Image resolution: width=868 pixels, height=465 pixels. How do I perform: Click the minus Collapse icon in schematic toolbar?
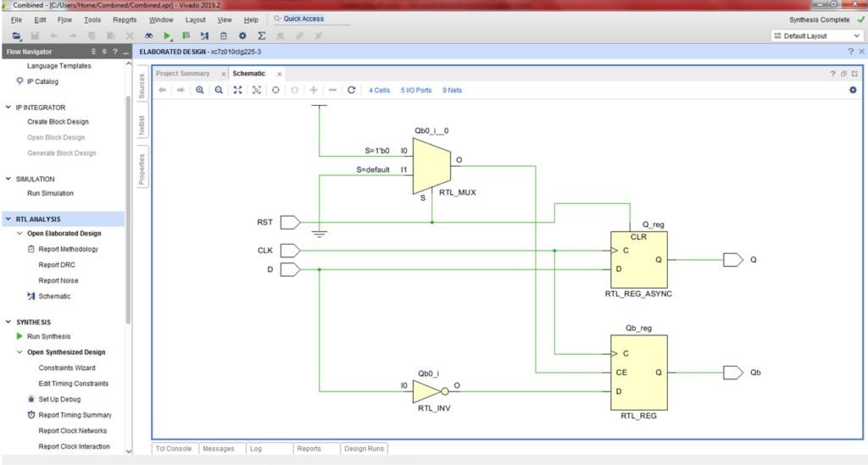pyautogui.click(x=332, y=90)
